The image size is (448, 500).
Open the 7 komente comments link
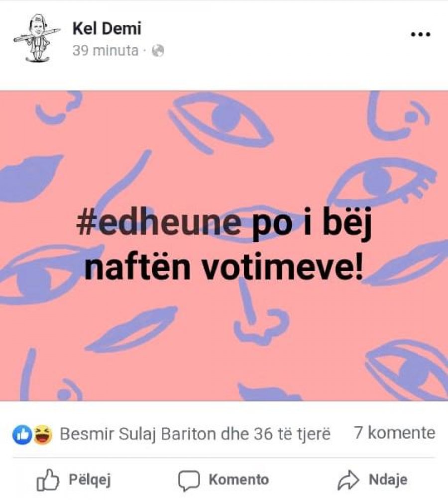tap(394, 433)
